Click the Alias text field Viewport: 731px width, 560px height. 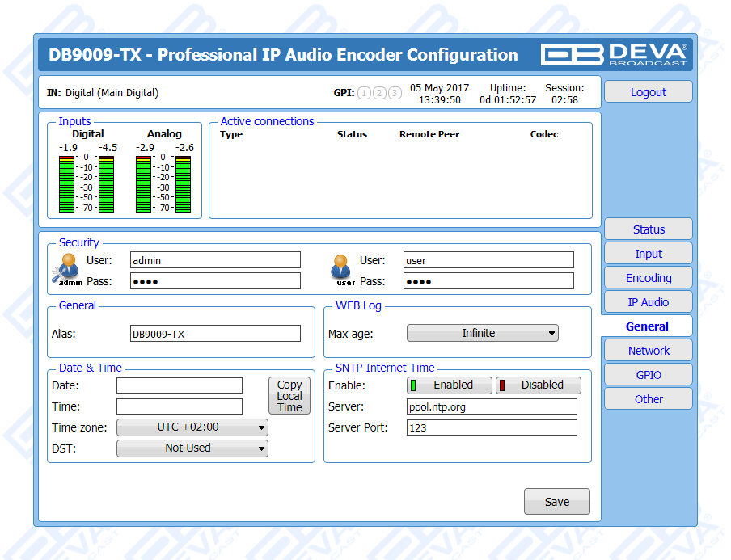215,333
